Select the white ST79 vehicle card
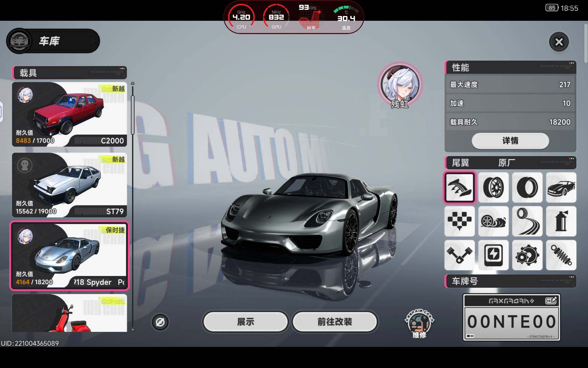This screenshot has height=368, width=588. pos(70,185)
